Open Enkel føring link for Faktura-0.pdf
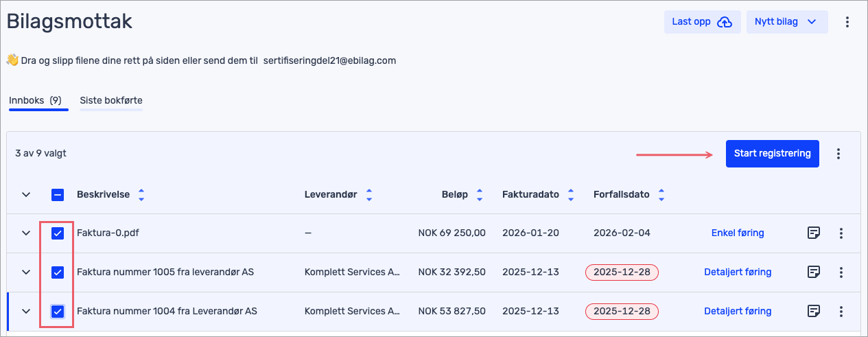This screenshot has height=337, width=868. [738, 233]
